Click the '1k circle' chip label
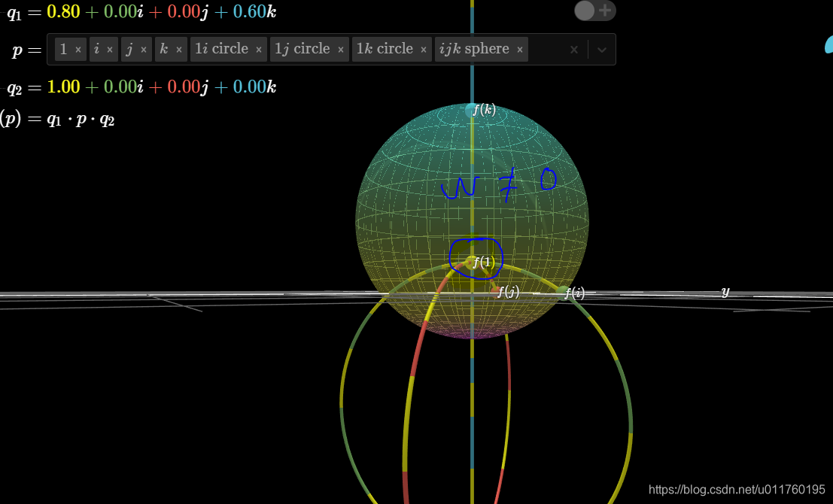833x504 pixels. (385, 49)
